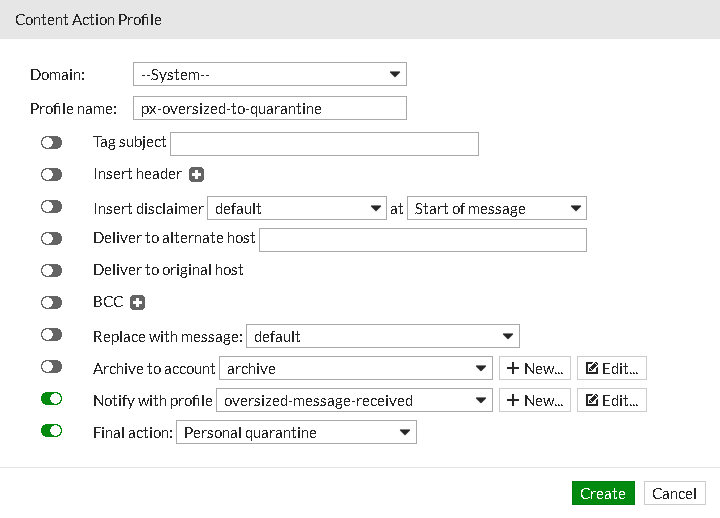The width and height of the screenshot is (720, 518).
Task: Click the Cancel button
Action: (x=675, y=493)
